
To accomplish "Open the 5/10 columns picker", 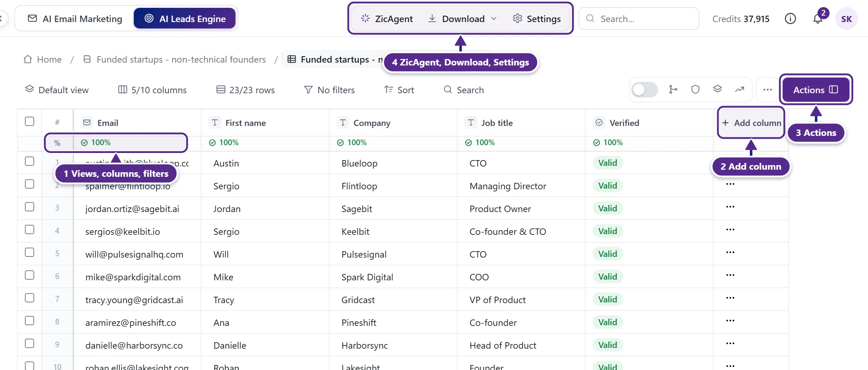I will point(152,90).
